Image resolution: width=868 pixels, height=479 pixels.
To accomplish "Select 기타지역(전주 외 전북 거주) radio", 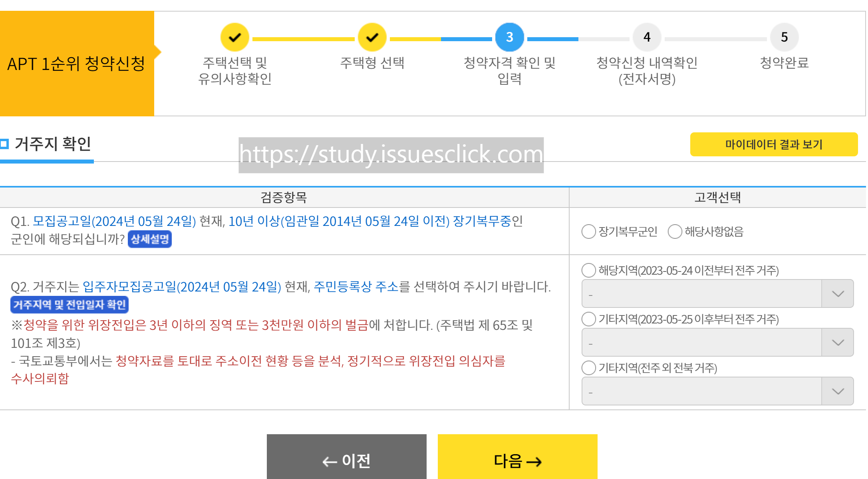I will point(589,368).
